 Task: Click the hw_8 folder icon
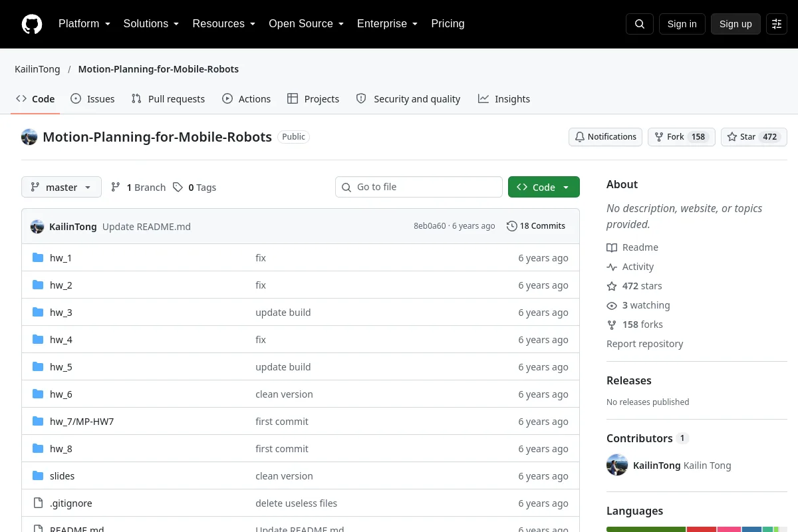(x=38, y=449)
